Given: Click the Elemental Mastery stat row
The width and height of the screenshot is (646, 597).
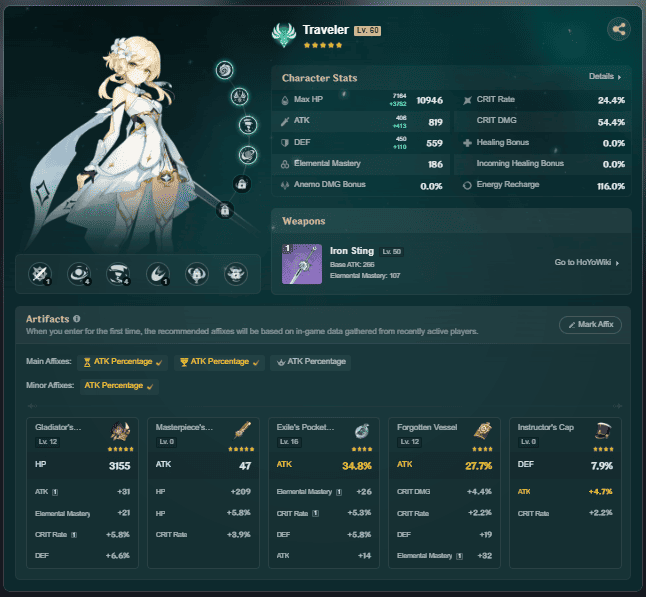Looking at the screenshot, I should tap(363, 164).
